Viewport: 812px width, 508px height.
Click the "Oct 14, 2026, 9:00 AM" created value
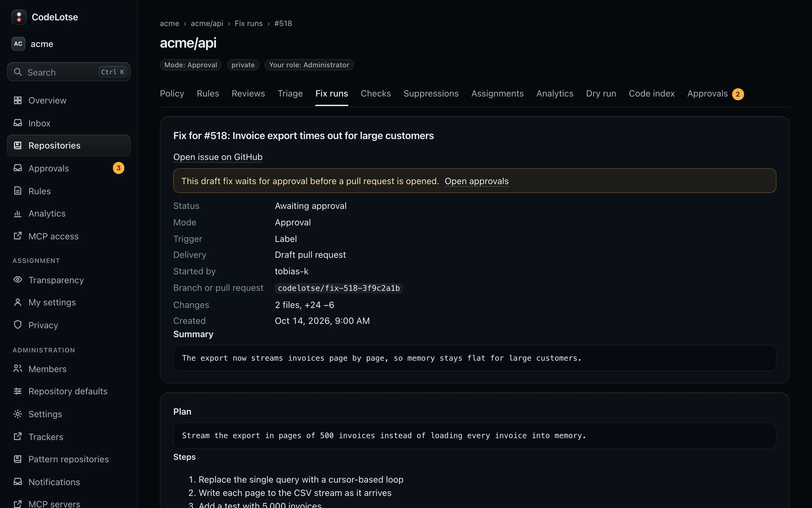point(322,321)
